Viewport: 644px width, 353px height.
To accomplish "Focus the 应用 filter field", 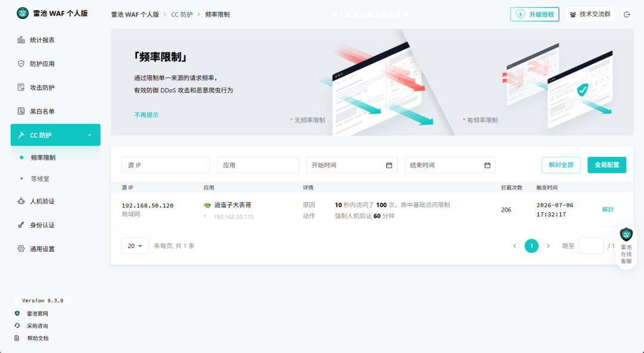I will (x=258, y=165).
